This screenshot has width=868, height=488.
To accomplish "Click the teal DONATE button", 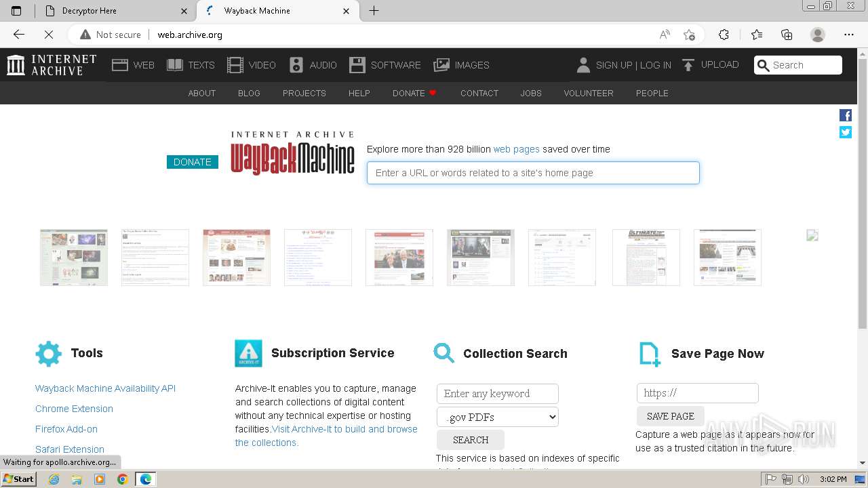I will (193, 162).
